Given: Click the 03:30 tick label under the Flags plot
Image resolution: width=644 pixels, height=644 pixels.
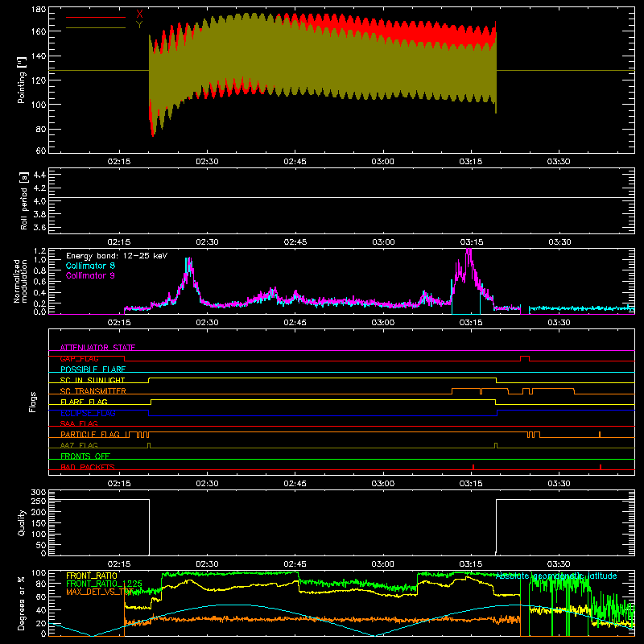Looking at the screenshot, I should tap(559, 484).
